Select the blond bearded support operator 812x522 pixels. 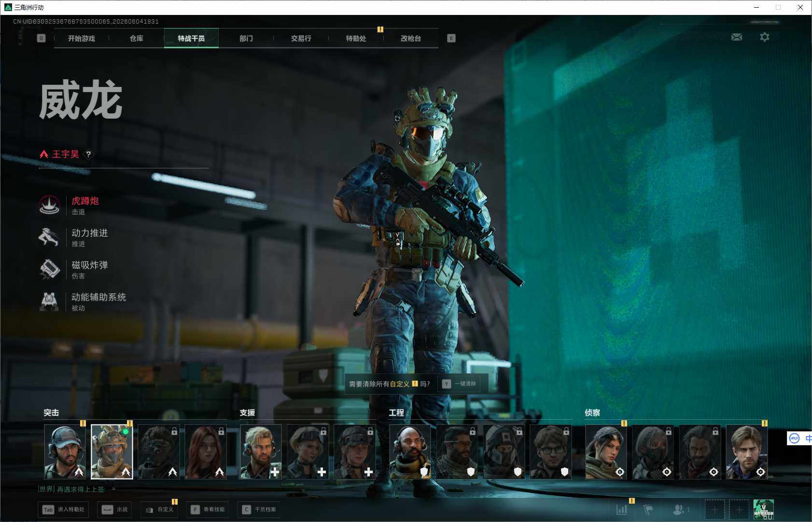pos(261,452)
